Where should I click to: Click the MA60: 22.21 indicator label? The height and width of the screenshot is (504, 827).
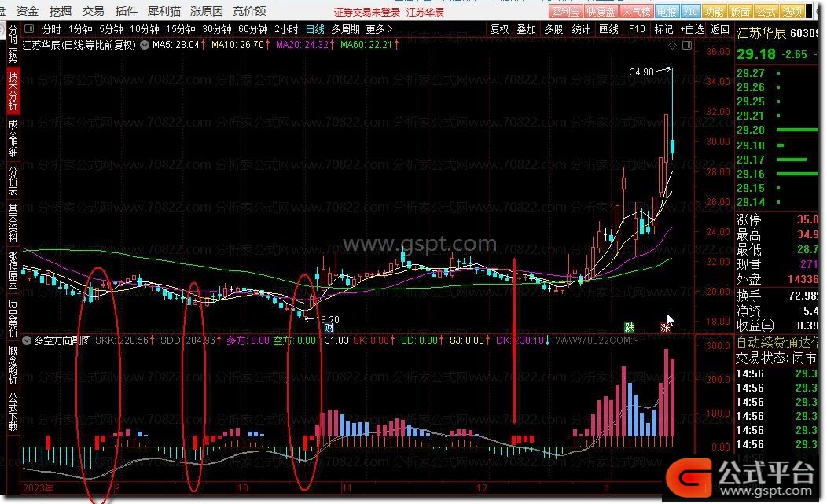pyautogui.click(x=369, y=45)
